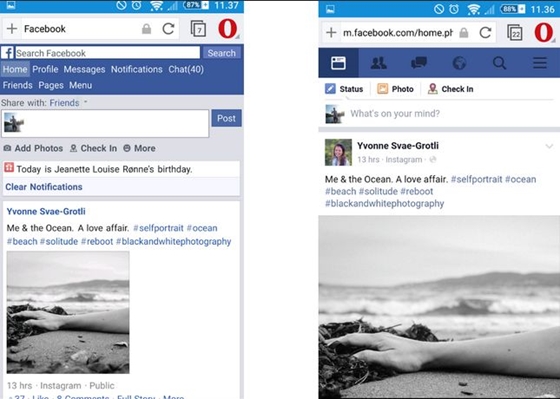
Task: Click status text box on left
Action: tap(105, 124)
